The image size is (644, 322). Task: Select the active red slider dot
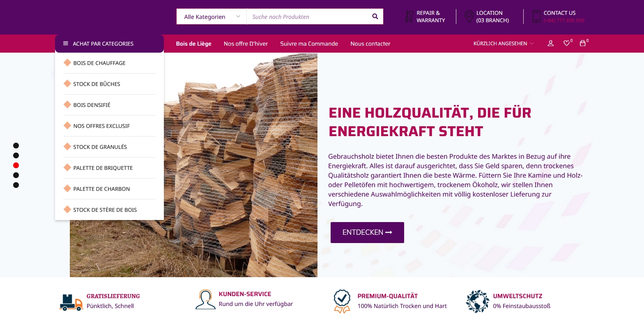(x=16, y=165)
